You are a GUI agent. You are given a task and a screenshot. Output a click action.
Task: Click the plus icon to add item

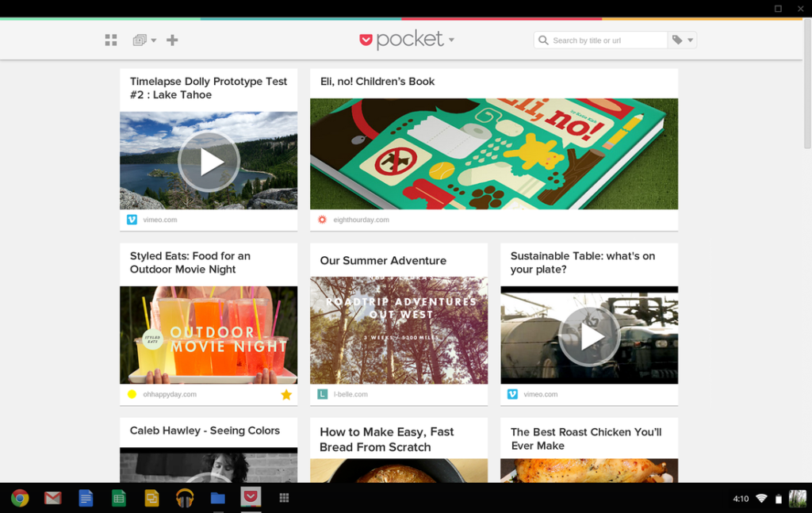tap(172, 40)
